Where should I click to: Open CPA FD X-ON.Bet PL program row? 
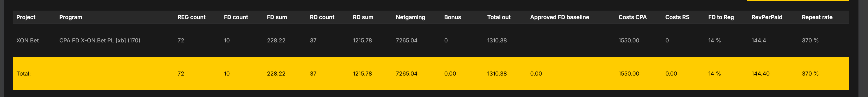pyautogui.click(x=100, y=40)
